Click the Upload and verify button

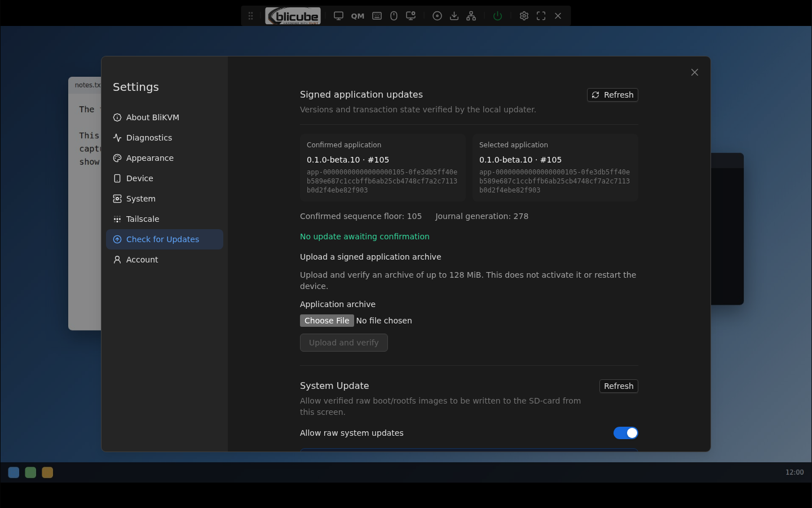344,343
